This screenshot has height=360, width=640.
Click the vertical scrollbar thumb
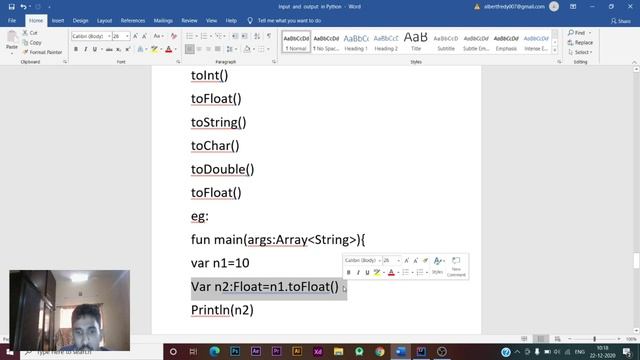[636, 260]
